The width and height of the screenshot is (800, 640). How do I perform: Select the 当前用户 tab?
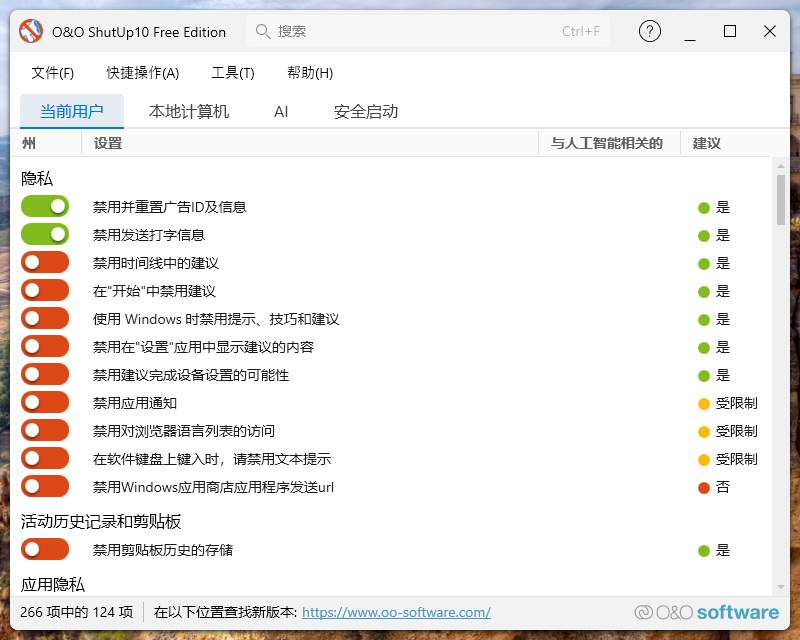(x=72, y=111)
